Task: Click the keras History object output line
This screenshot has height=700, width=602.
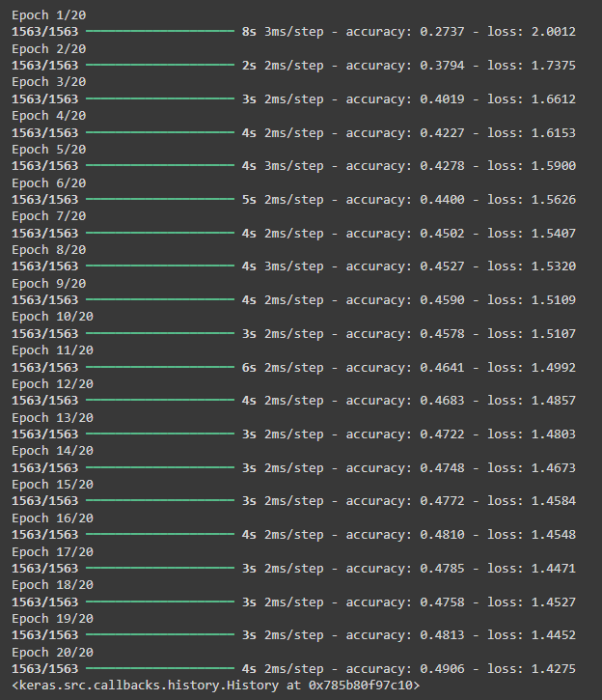Action: (216, 686)
